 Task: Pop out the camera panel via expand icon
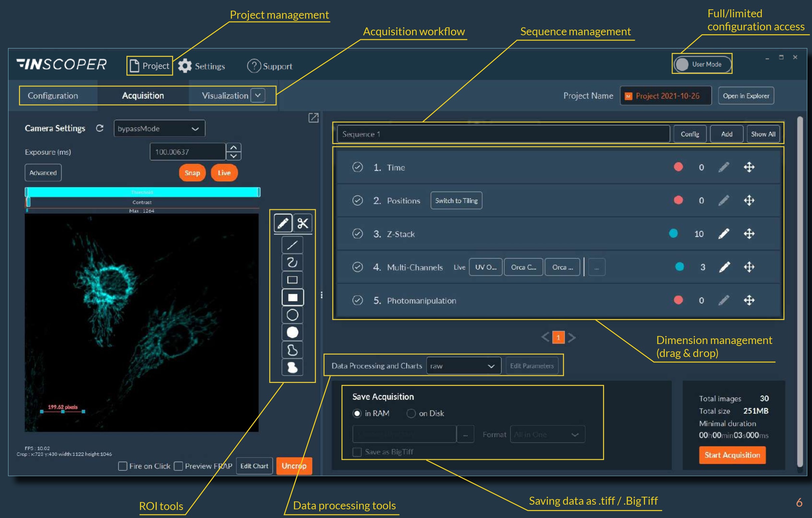[x=313, y=118]
